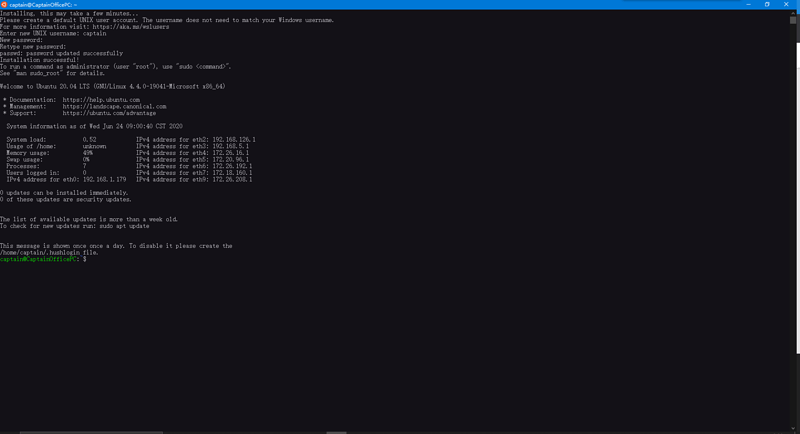The height and width of the screenshot is (434, 800).
Task: Click the 'New password:' line
Action: (21, 40)
